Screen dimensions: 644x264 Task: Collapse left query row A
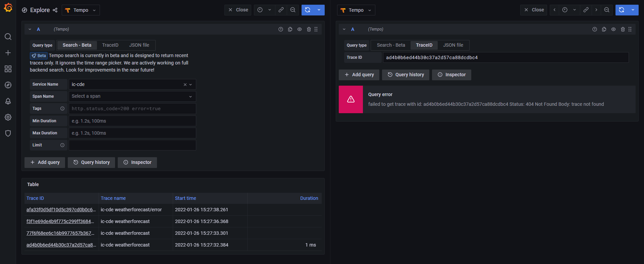(x=30, y=29)
